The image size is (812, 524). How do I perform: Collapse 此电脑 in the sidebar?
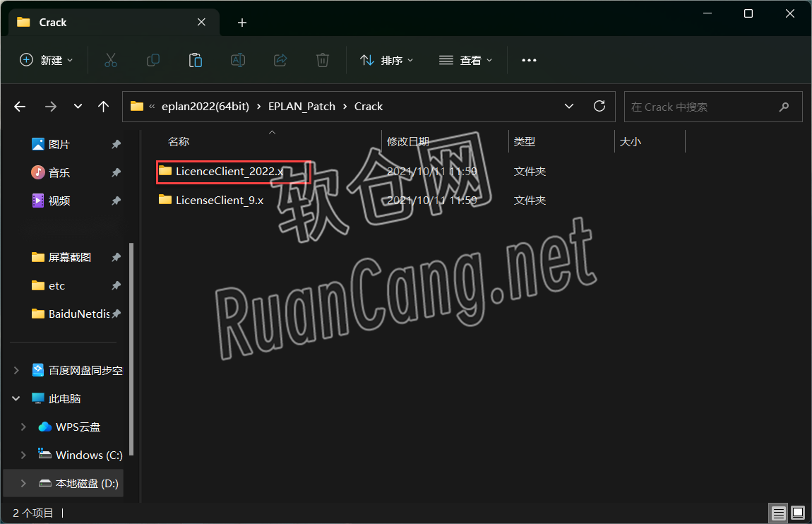coord(16,398)
